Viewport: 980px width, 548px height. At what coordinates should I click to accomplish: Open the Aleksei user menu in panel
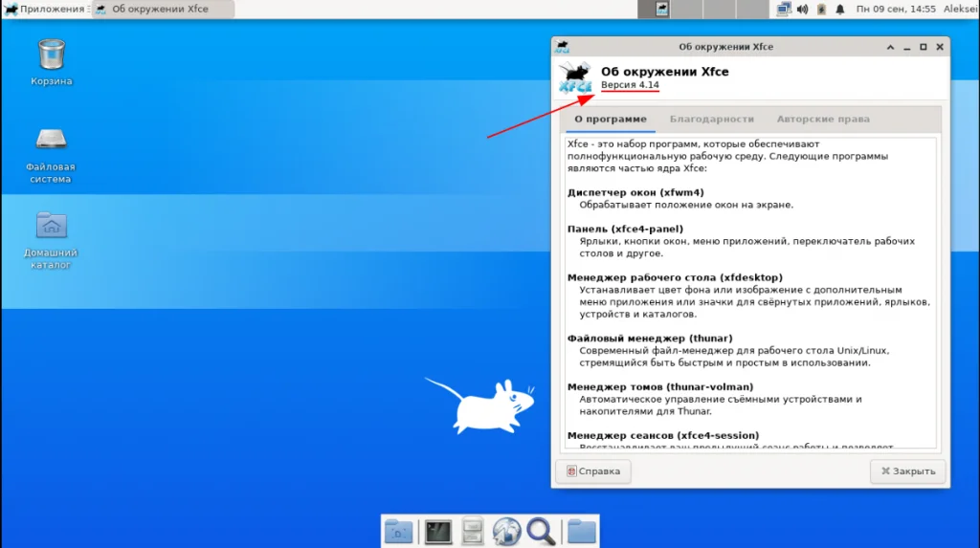click(961, 9)
